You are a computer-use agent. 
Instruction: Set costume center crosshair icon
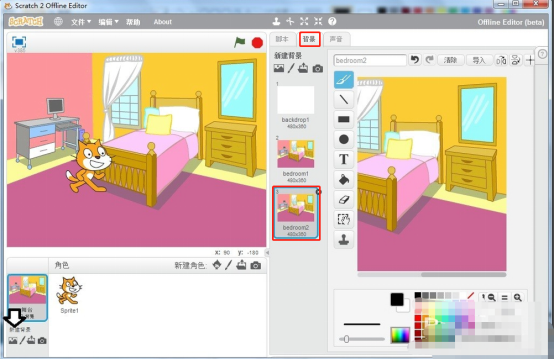click(x=530, y=60)
